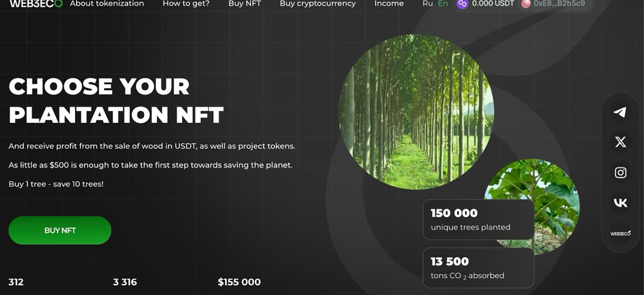Open the Income navigation link
The height and width of the screenshot is (295, 644).
(389, 3)
